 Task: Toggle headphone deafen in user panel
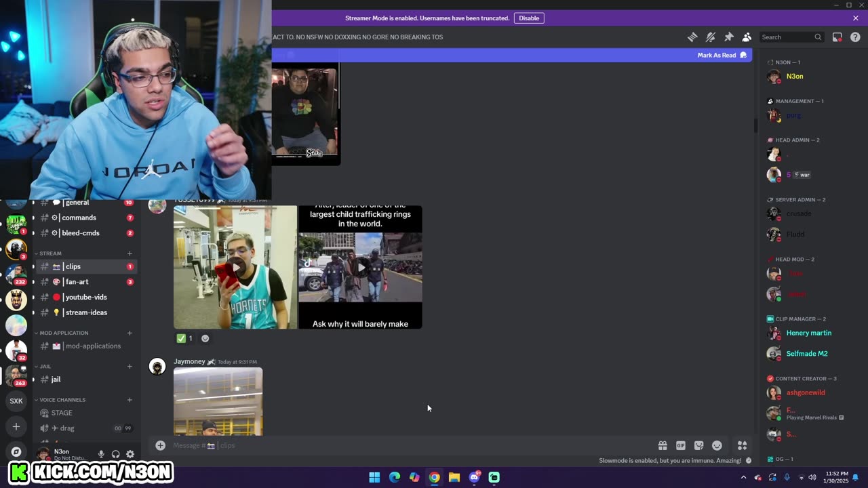(x=116, y=454)
